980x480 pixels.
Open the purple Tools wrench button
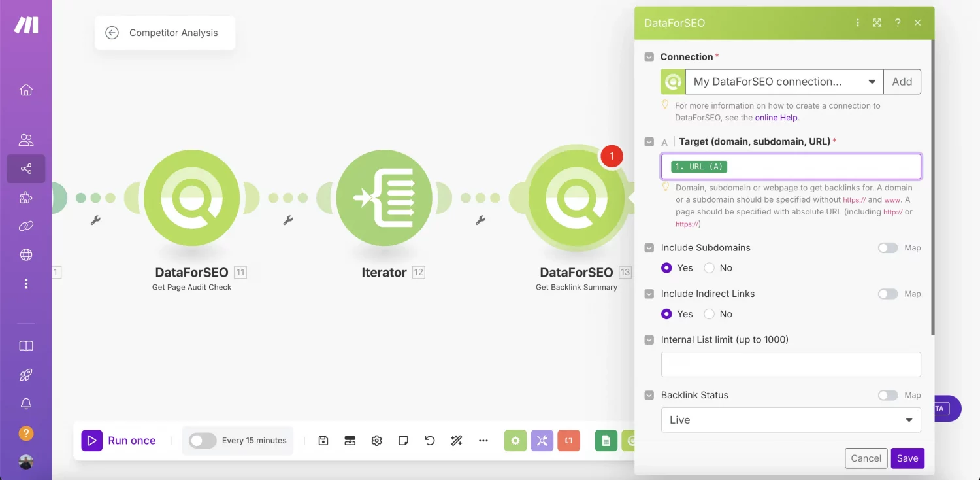[x=542, y=441]
